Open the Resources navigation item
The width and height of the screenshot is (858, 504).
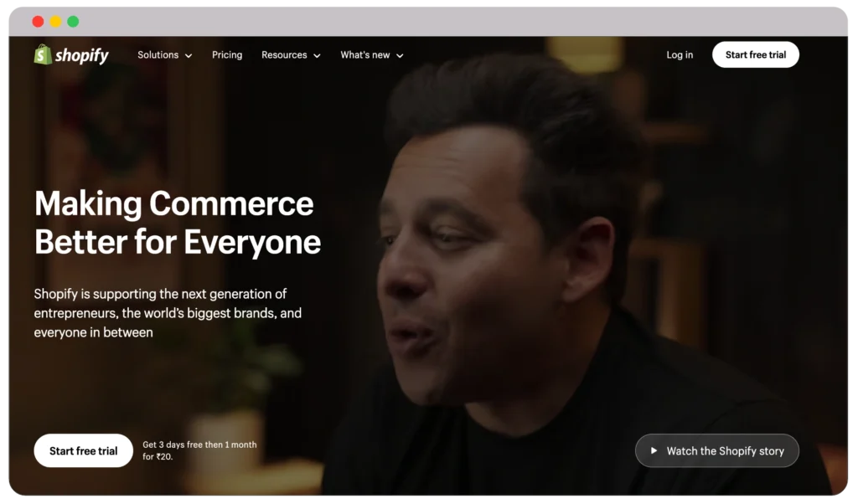tap(284, 54)
